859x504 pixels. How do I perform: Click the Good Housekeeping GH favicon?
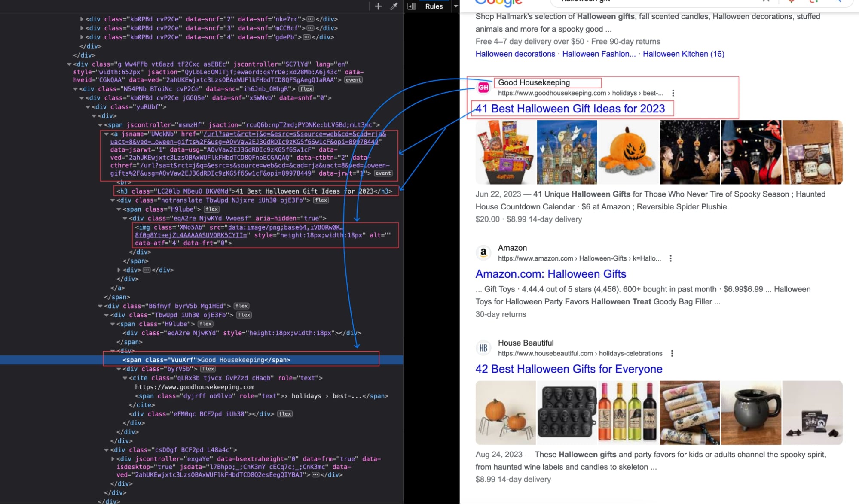click(x=483, y=87)
